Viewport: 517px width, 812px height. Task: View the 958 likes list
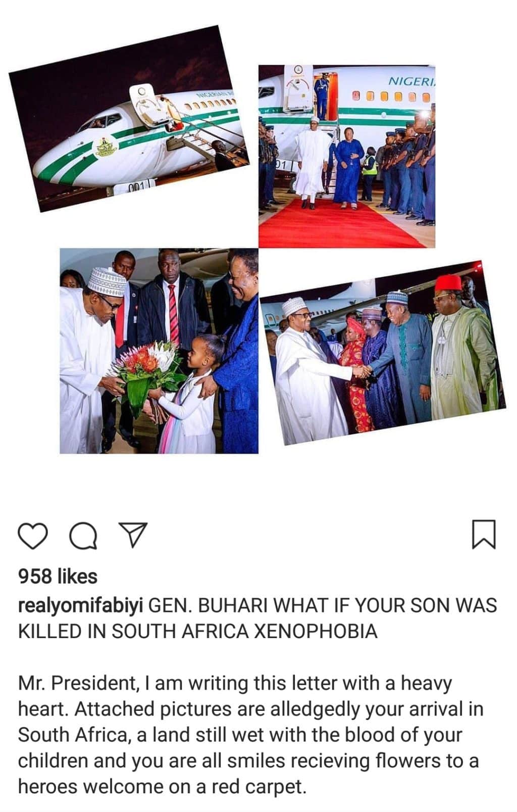coord(58,576)
